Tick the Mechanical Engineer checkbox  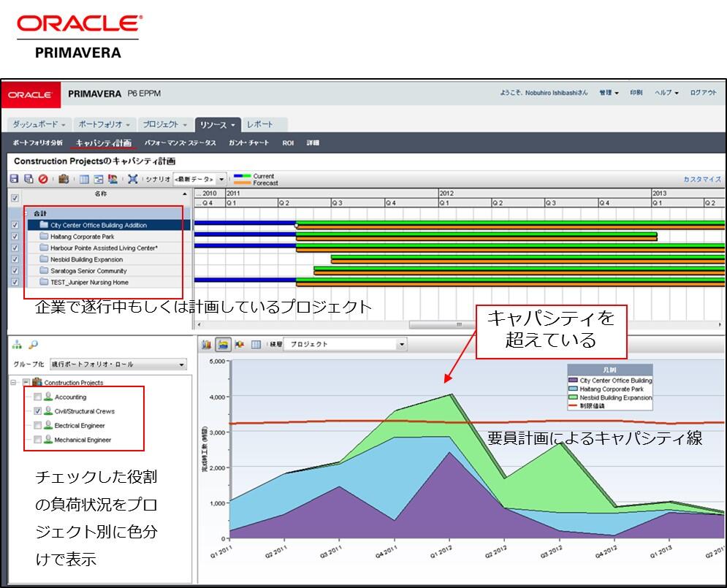pyautogui.click(x=37, y=440)
